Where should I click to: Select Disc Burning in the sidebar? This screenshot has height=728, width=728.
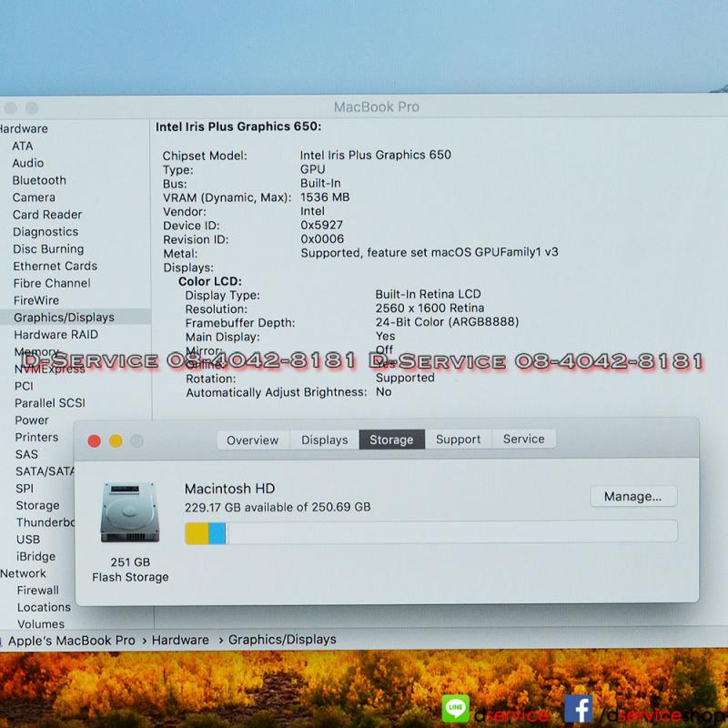[49, 248]
